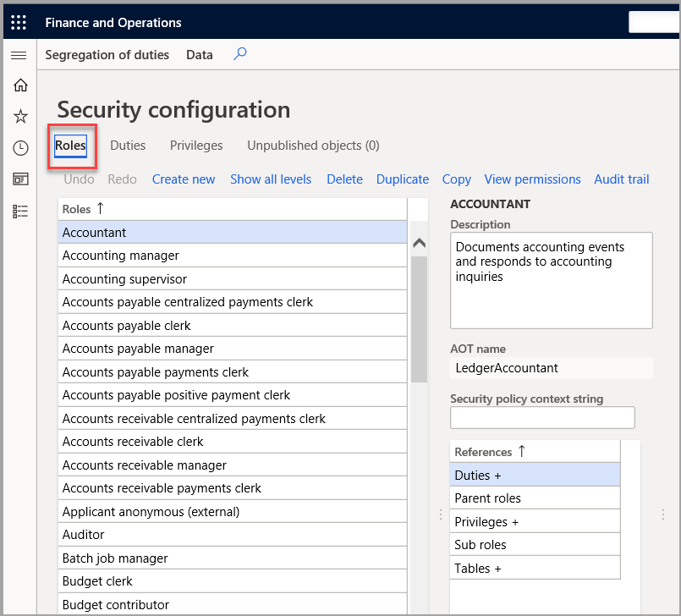Switch to the Duties tab
This screenshot has width=681, height=616.
click(x=127, y=145)
